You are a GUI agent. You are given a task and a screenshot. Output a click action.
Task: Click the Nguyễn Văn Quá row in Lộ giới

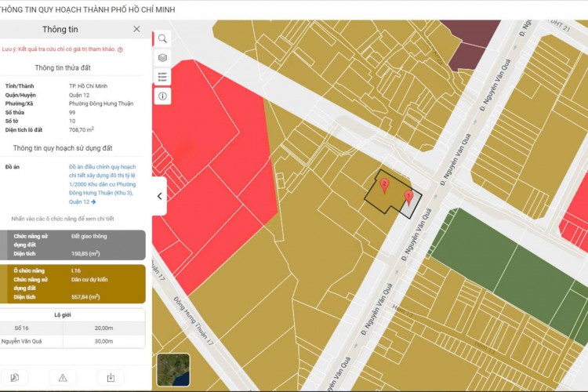tap(72, 341)
